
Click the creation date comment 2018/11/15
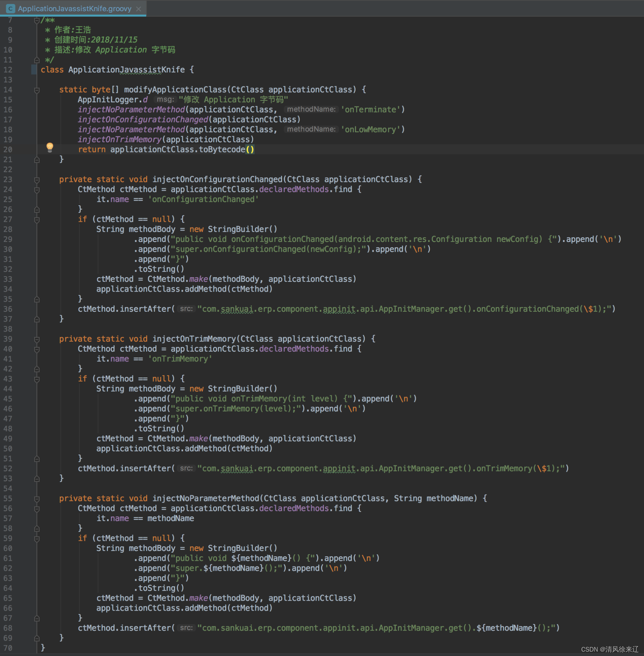coord(114,40)
